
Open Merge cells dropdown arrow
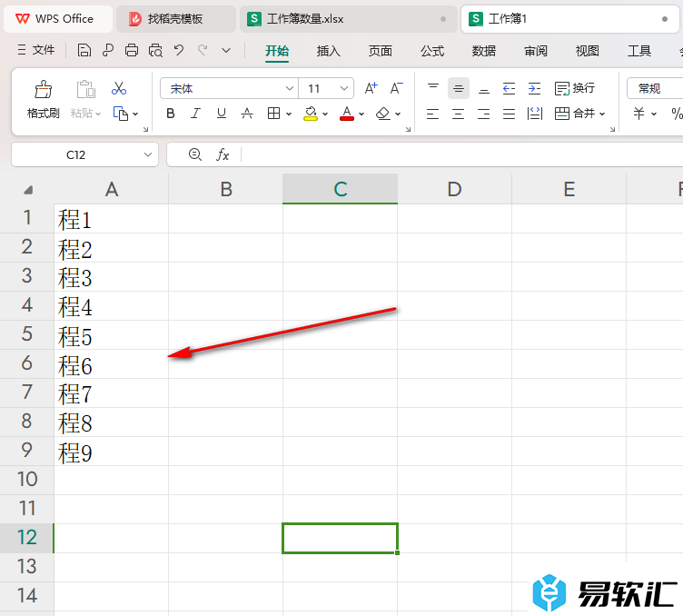[602, 114]
